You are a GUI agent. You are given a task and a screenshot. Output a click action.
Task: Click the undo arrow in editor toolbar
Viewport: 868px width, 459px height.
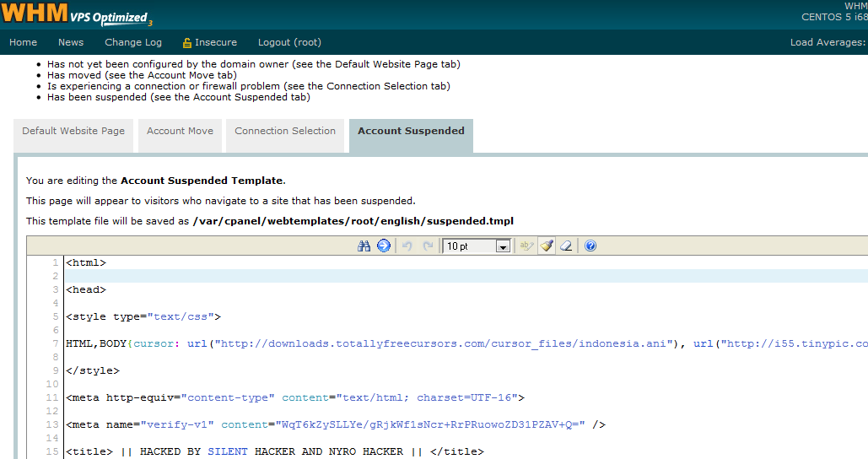pos(407,246)
